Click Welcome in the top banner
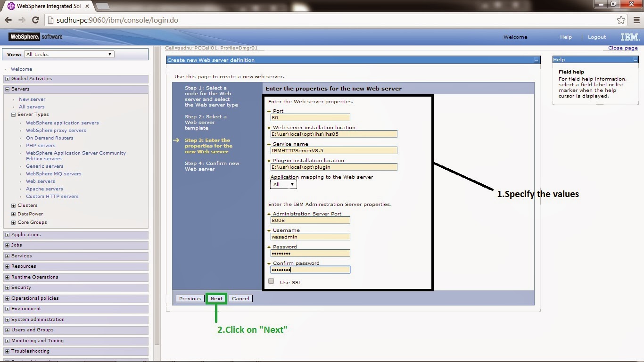Screen dimensions: 644x362 (x=515, y=37)
